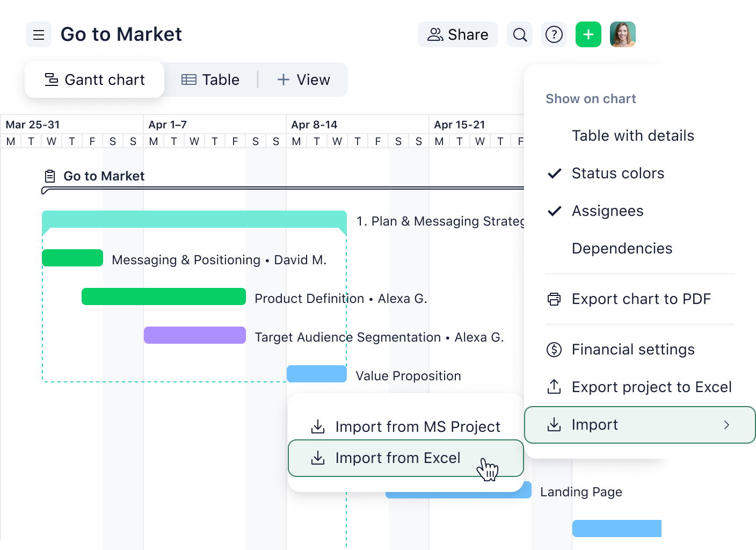
Task: Click the purple Target Audience Segmentation task bar
Action: (194, 335)
